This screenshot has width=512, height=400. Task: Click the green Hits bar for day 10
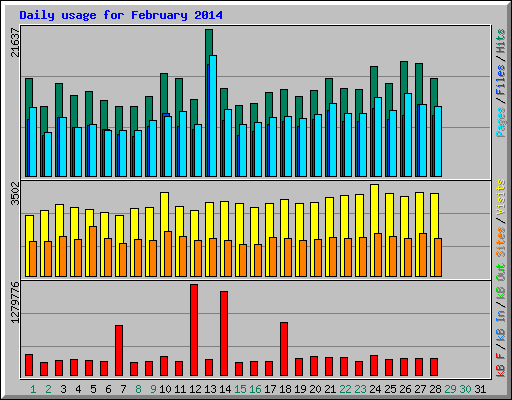click(x=164, y=93)
